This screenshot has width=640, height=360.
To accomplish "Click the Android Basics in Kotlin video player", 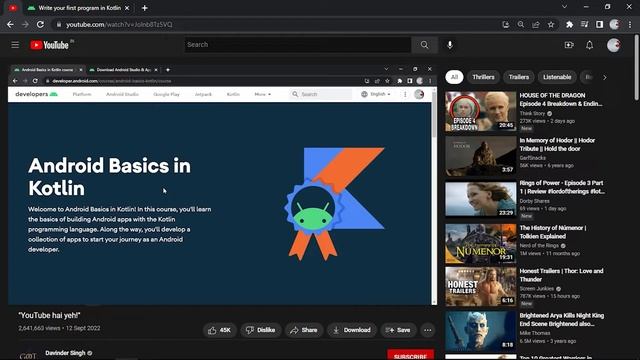I will pyautogui.click(x=222, y=185).
